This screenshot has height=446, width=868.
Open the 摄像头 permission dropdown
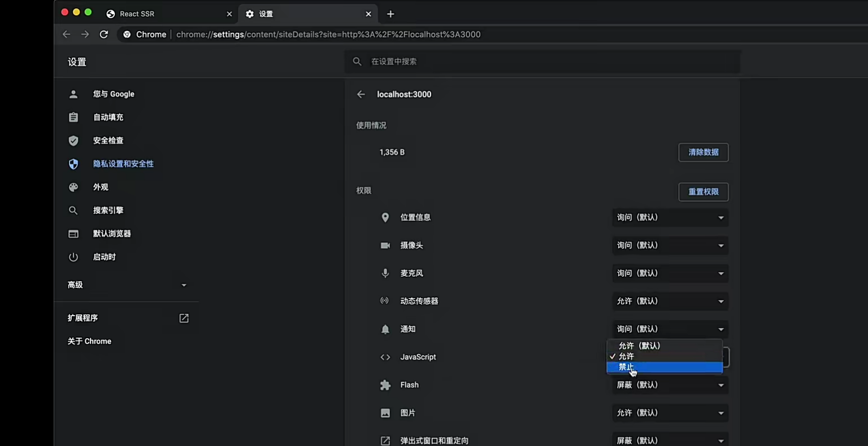point(670,246)
